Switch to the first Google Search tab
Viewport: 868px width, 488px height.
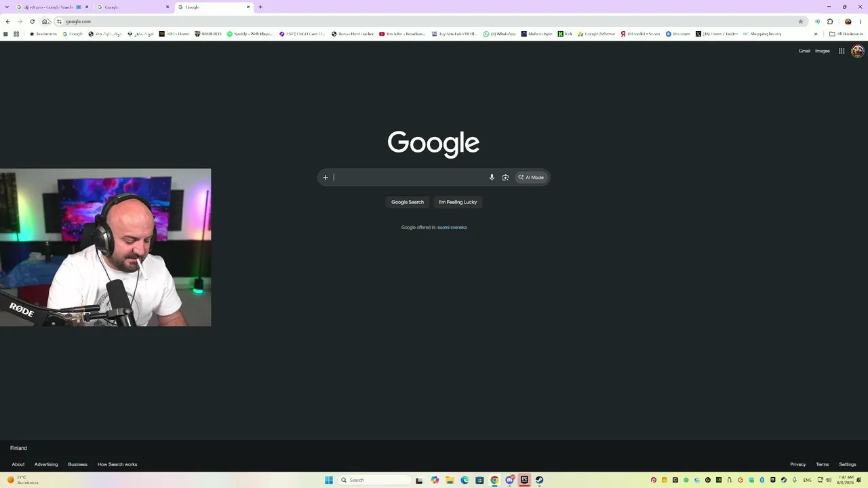[48, 7]
